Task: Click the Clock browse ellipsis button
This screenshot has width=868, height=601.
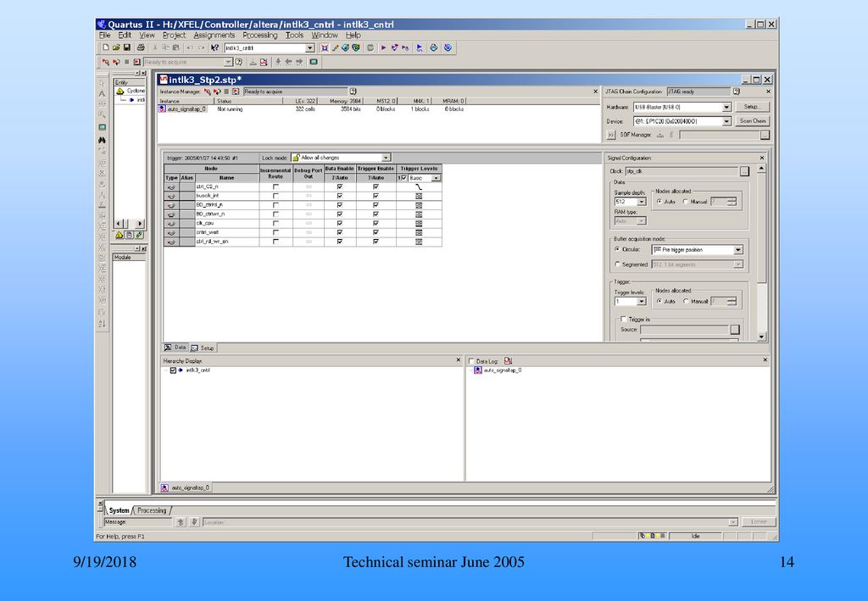Action: point(744,171)
